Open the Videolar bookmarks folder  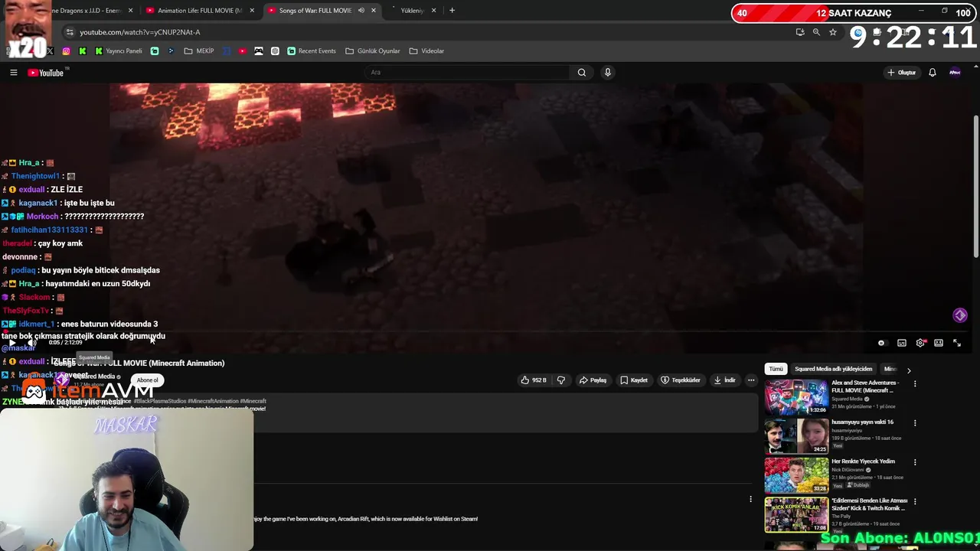coord(426,51)
